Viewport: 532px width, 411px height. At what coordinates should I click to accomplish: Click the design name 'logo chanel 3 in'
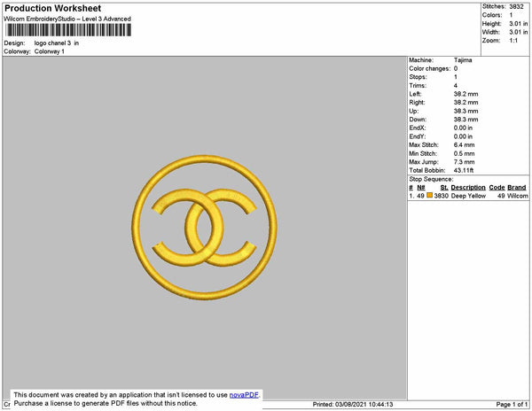click(57, 43)
